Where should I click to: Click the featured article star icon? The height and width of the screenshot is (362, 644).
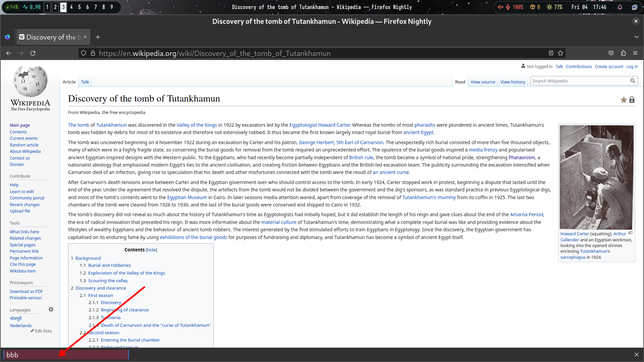624,100
